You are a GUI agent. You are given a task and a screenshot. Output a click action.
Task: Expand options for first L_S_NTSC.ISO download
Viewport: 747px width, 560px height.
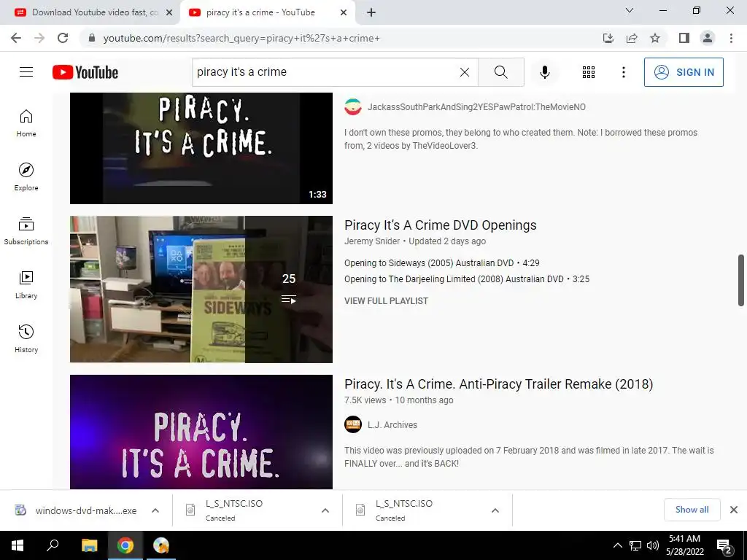(x=325, y=510)
